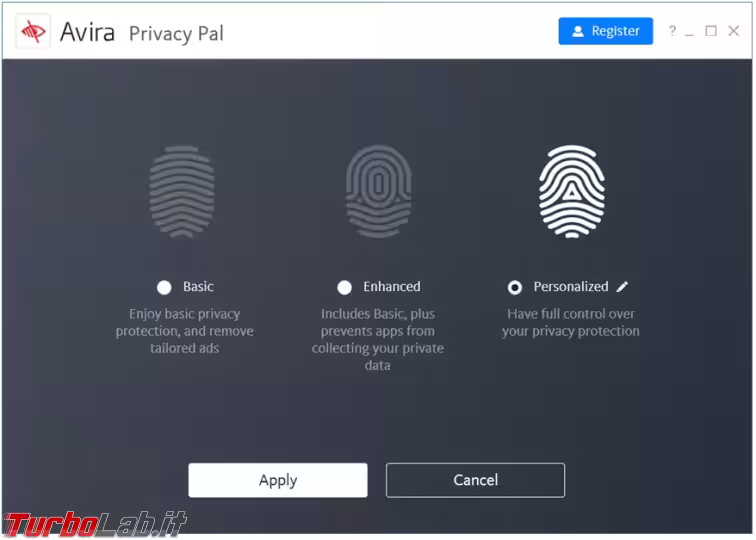Click the Enhanced description paragraph

378,340
